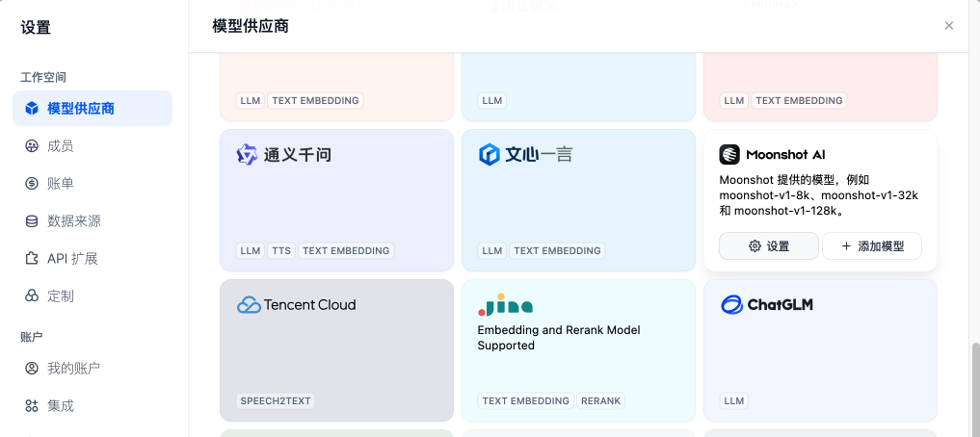Click TEXT EMBEDDING tag on Jina card
The height and width of the screenshot is (437, 980).
526,400
